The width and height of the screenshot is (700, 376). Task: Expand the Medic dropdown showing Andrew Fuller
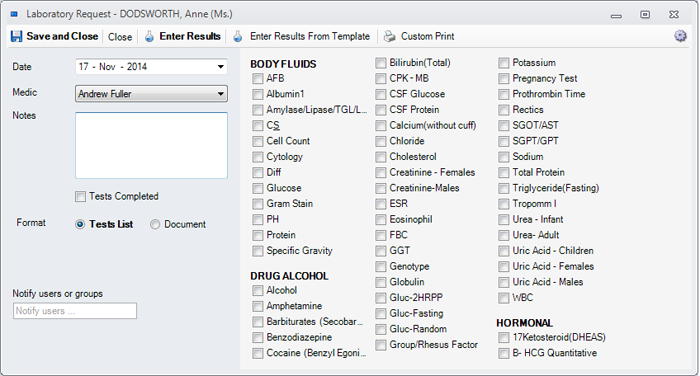point(151,94)
